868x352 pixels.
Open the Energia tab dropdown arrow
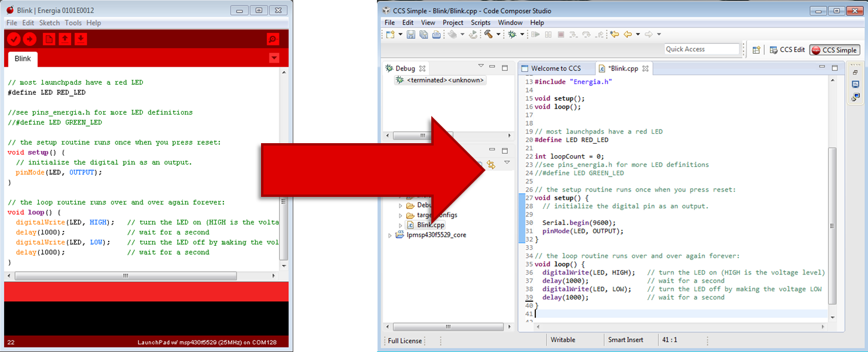tap(274, 58)
